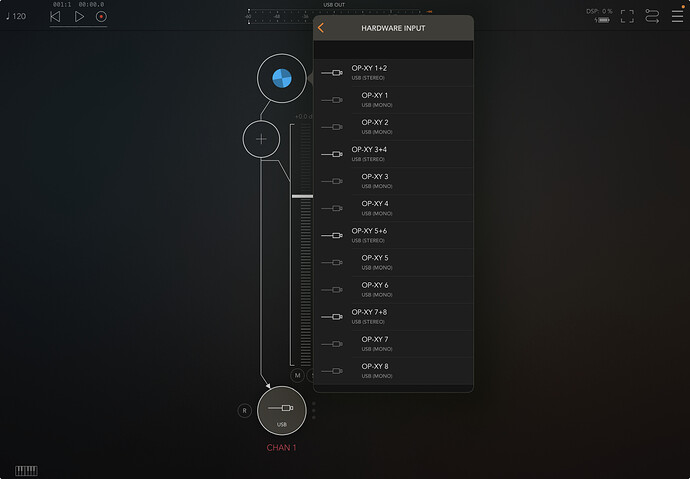The image size is (690, 479).
Task: Check the DSP 0% load indicator
Action: click(x=599, y=11)
